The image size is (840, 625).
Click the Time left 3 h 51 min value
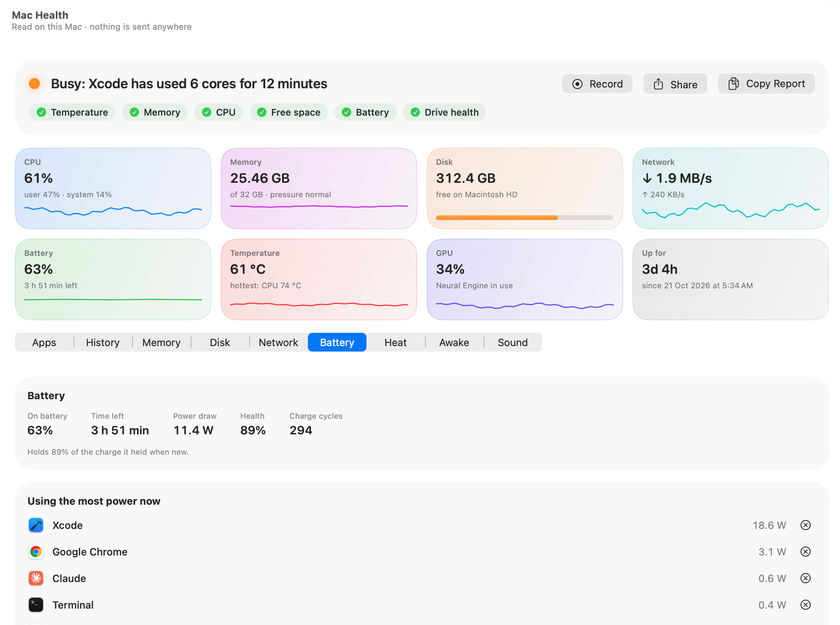click(x=120, y=430)
